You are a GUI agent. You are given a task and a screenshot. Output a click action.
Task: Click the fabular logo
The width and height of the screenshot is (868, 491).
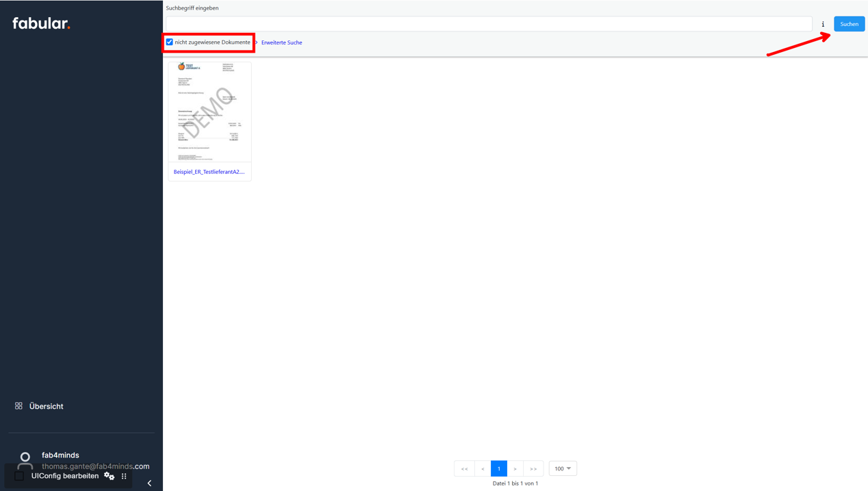41,23
